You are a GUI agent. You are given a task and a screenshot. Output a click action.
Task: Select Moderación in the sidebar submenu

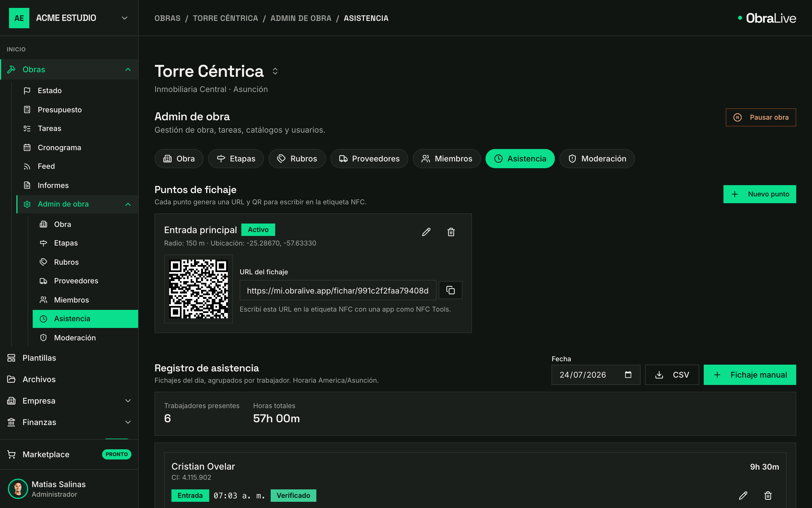point(85,338)
